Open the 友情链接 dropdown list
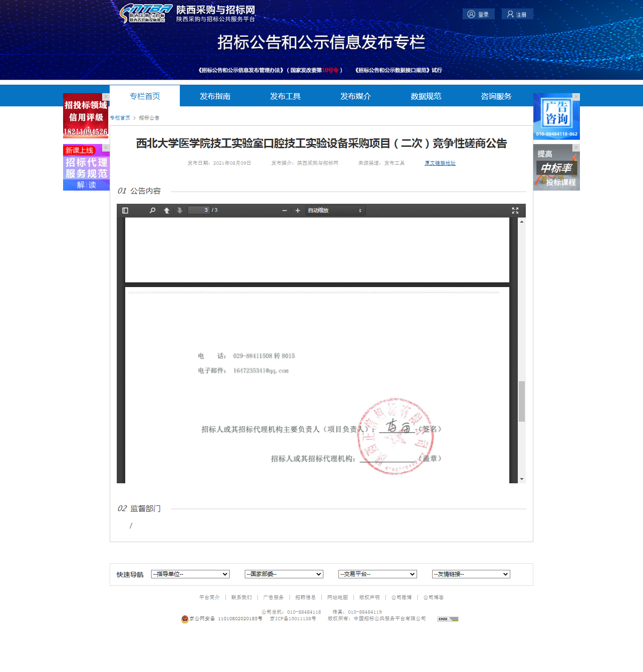643x672 pixels. (x=471, y=574)
